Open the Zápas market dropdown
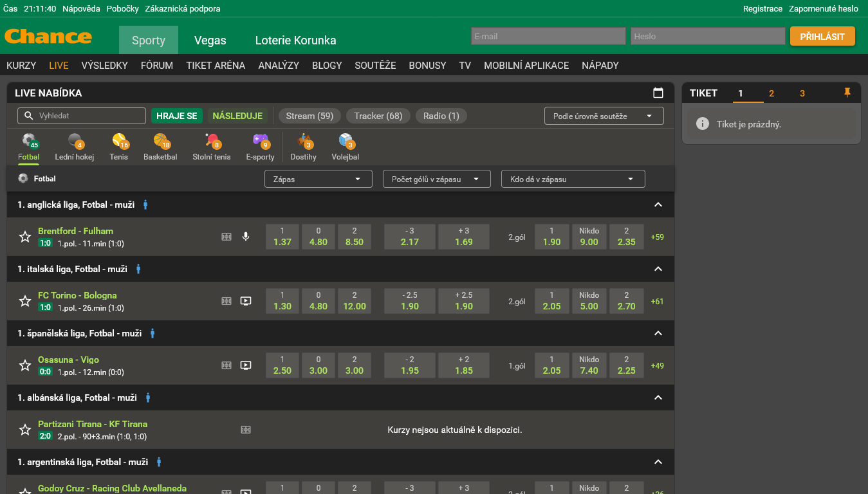Image resolution: width=868 pixels, height=494 pixels. (319, 179)
